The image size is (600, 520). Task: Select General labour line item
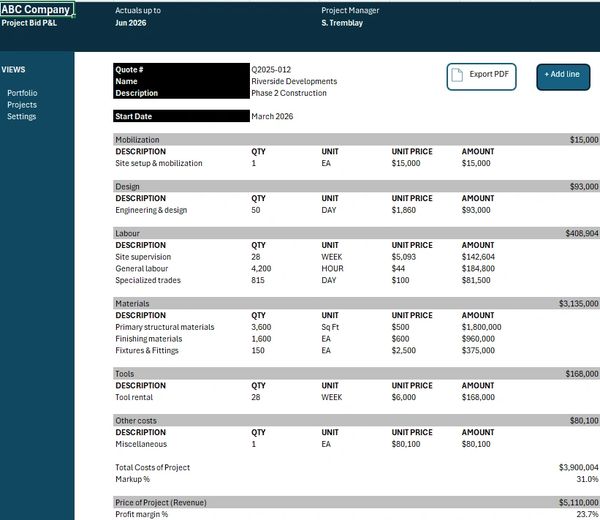142,269
